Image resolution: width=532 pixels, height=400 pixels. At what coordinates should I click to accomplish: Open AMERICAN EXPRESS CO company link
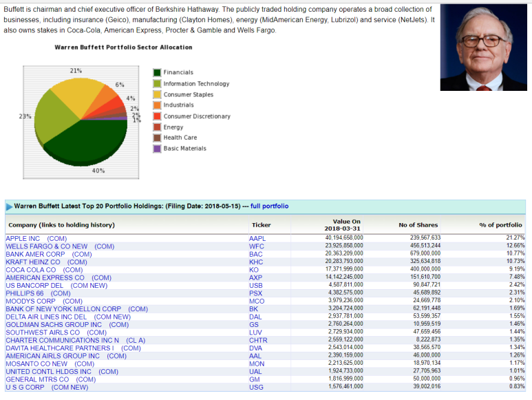(x=58, y=277)
